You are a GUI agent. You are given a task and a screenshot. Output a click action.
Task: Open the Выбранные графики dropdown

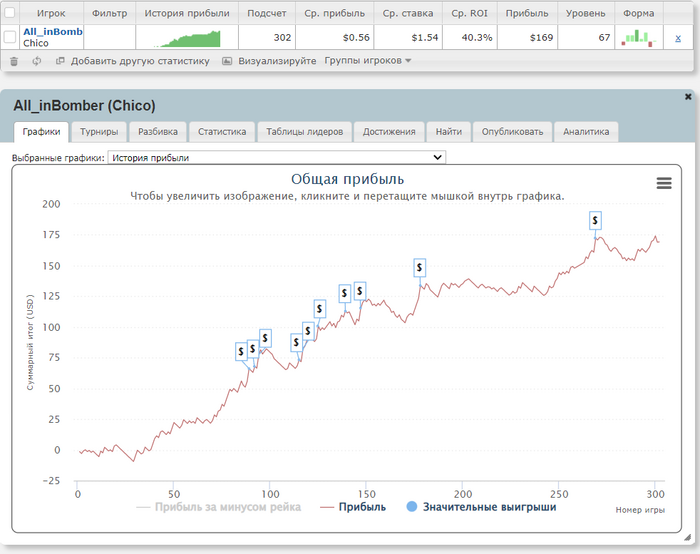pyautogui.click(x=277, y=157)
